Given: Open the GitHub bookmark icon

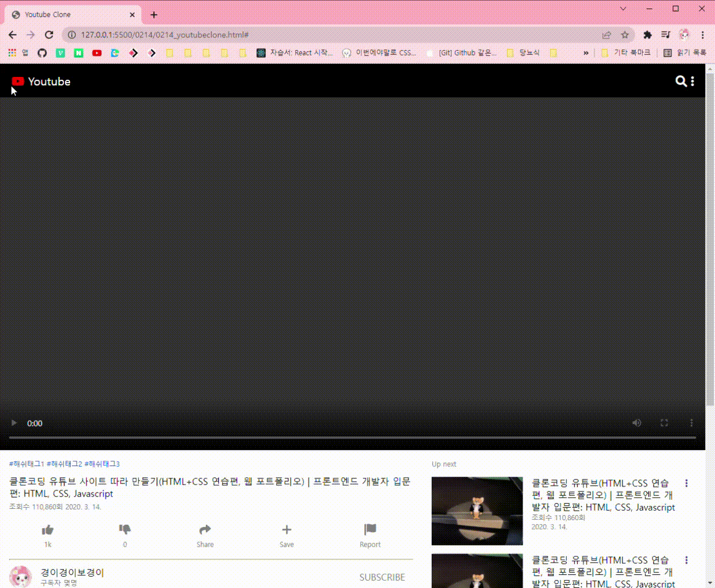Looking at the screenshot, I should click(x=42, y=53).
